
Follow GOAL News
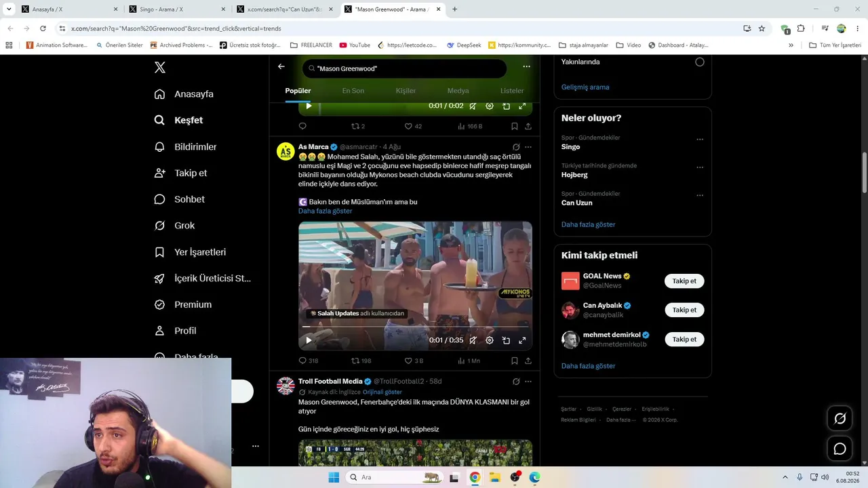pyautogui.click(x=684, y=281)
